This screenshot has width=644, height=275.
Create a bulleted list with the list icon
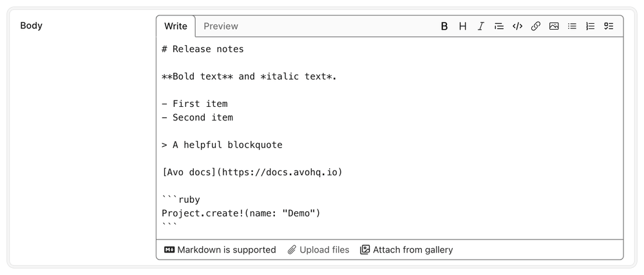tap(572, 26)
